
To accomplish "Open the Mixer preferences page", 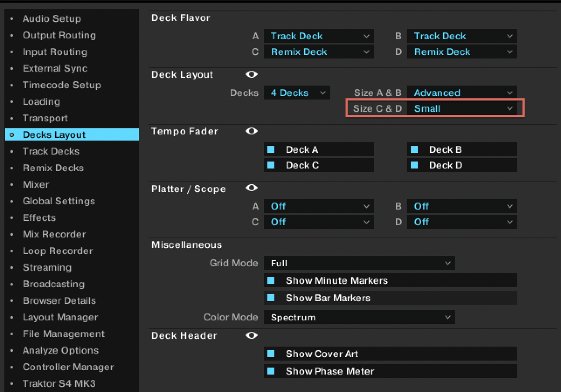I will pyautogui.click(x=36, y=185).
